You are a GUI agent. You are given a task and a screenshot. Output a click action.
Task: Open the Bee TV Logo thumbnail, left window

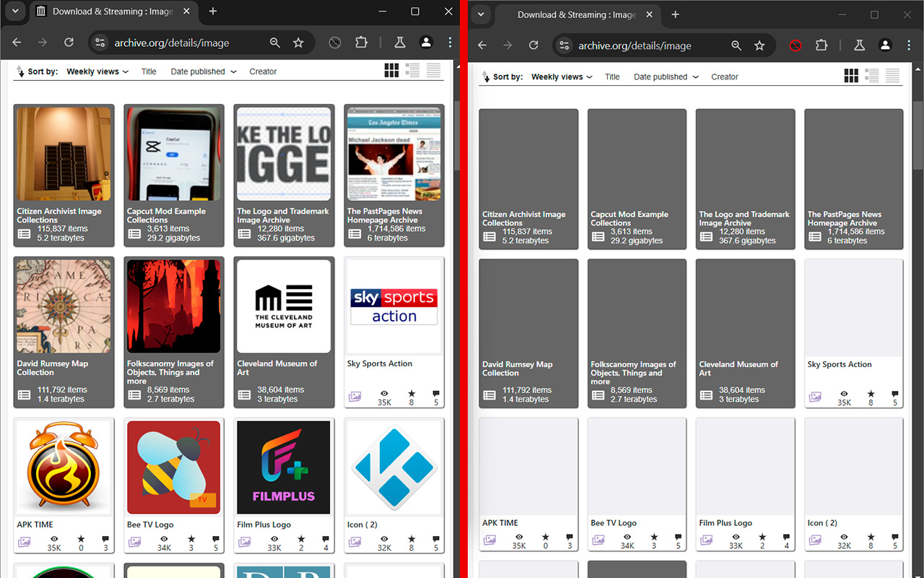click(x=174, y=467)
